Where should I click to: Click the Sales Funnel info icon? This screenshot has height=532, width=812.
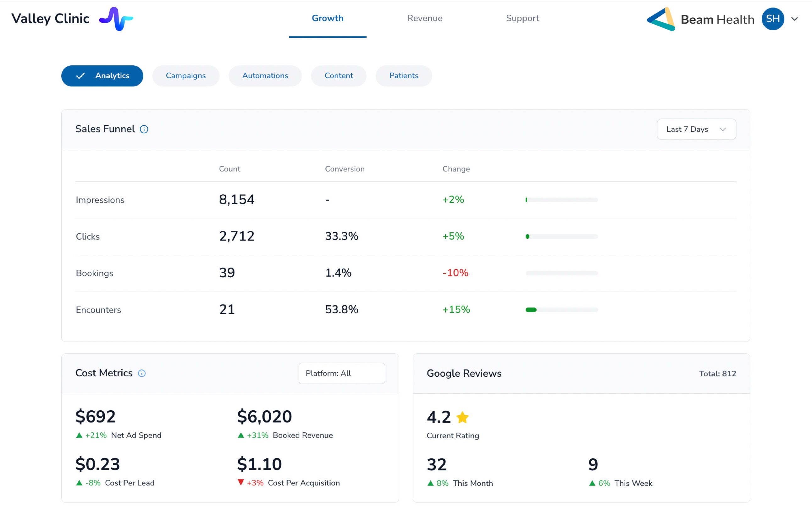(144, 129)
